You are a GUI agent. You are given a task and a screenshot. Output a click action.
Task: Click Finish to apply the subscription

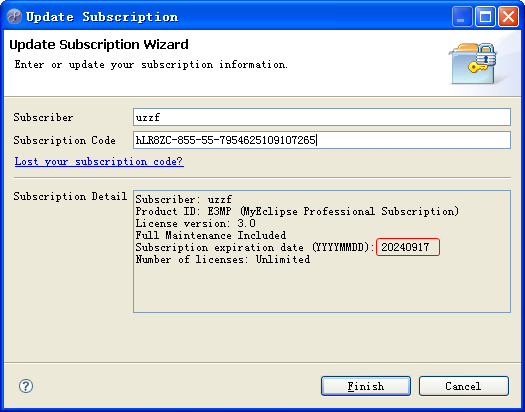tap(366, 386)
